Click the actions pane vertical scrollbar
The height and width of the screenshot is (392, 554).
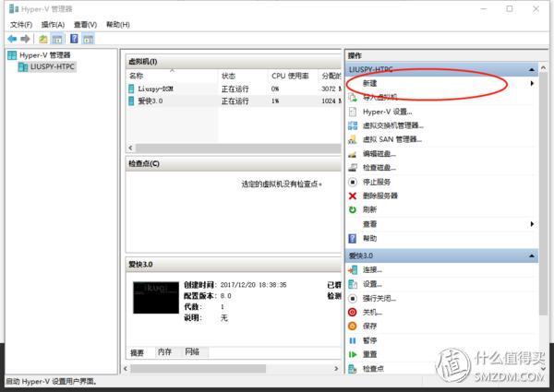pyautogui.click(x=544, y=194)
